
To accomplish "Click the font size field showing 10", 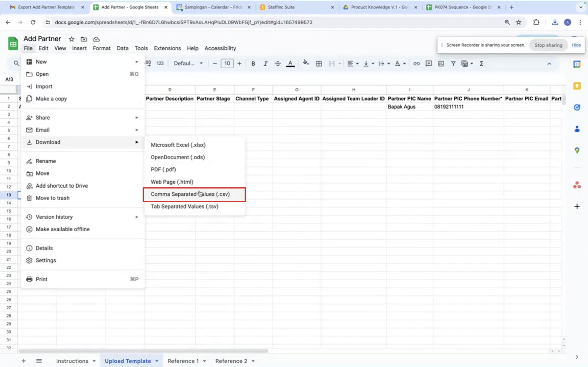I will [227, 64].
